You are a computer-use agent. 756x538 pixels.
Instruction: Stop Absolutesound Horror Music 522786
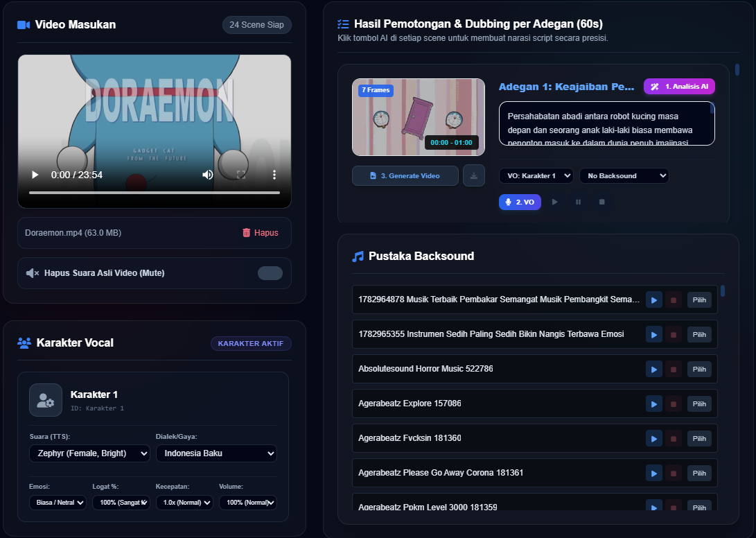674,369
